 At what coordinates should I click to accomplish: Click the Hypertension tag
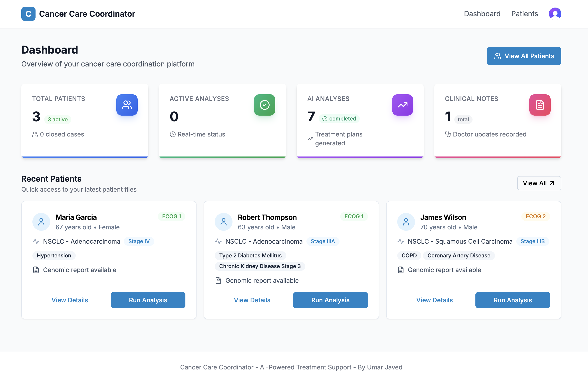[x=54, y=256]
